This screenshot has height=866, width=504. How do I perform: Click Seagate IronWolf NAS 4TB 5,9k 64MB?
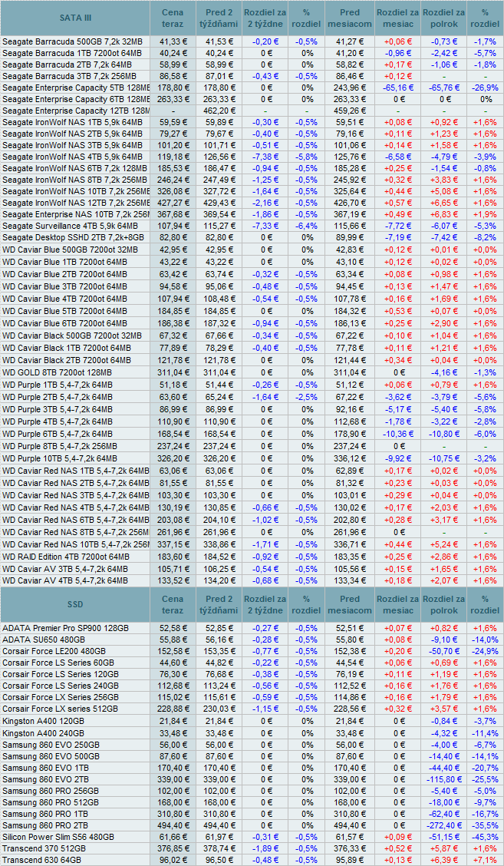[x=72, y=157]
